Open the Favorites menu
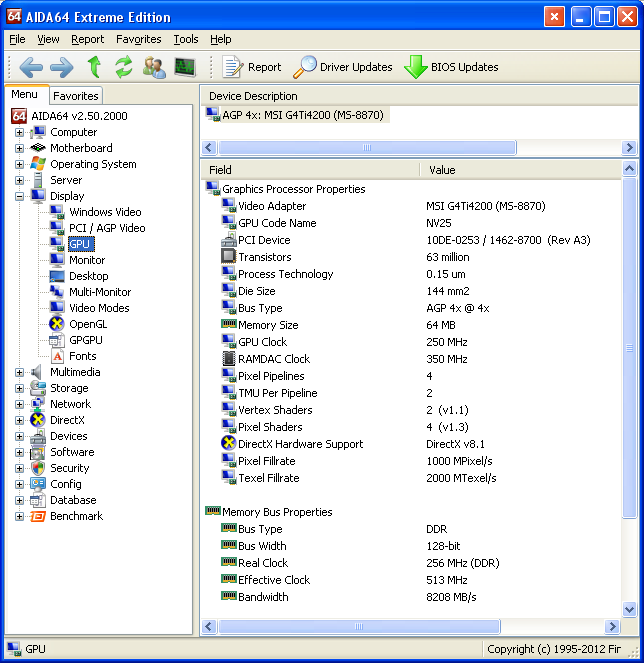Image resolution: width=644 pixels, height=663 pixels. tap(139, 39)
